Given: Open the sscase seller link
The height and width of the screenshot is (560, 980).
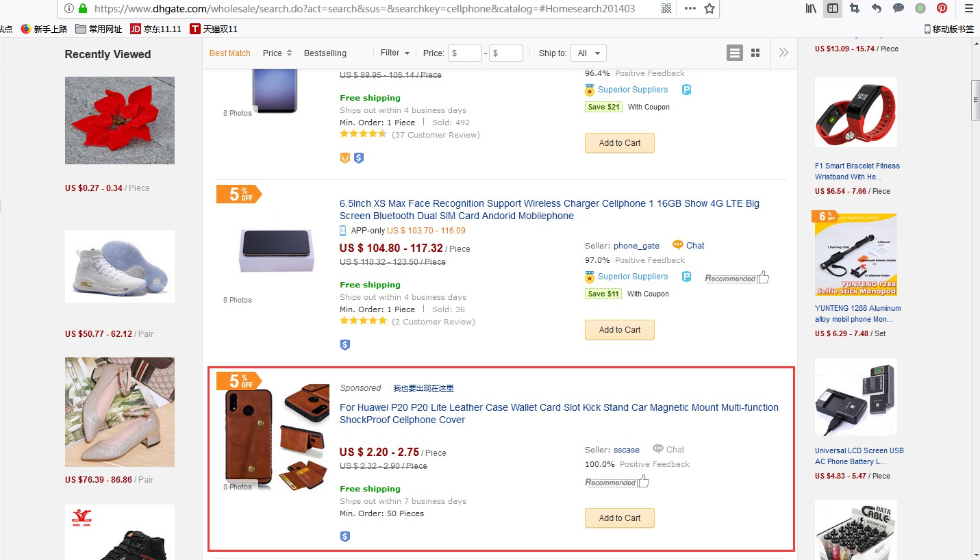Looking at the screenshot, I should pos(627,450).
